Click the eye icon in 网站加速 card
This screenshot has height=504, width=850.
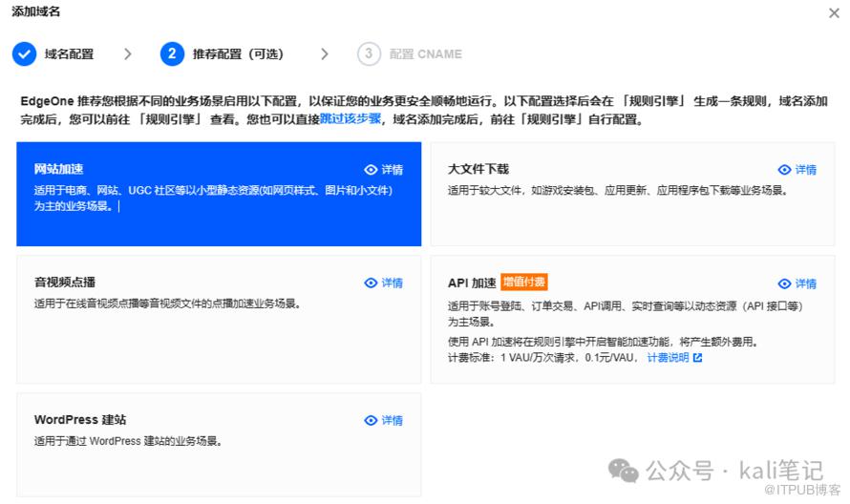(x=371, y=170)
